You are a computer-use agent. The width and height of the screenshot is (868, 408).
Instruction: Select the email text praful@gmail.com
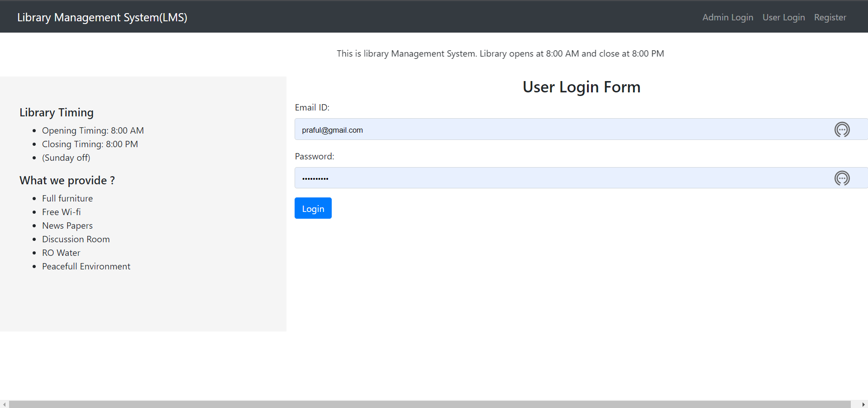coord(332,130)
